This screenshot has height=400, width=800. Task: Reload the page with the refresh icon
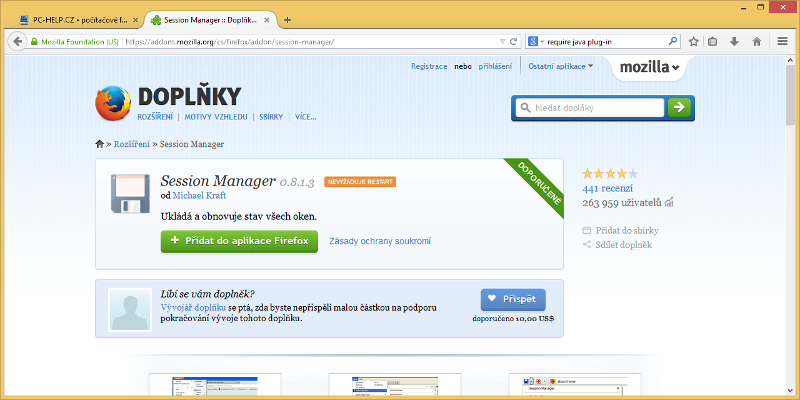[513, 42]
